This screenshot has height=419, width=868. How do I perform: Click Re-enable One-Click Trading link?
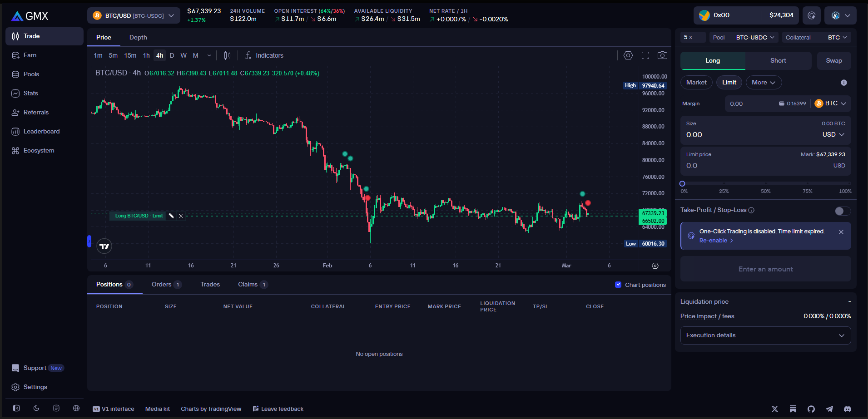pyautogui.click(x=716, y=241)
